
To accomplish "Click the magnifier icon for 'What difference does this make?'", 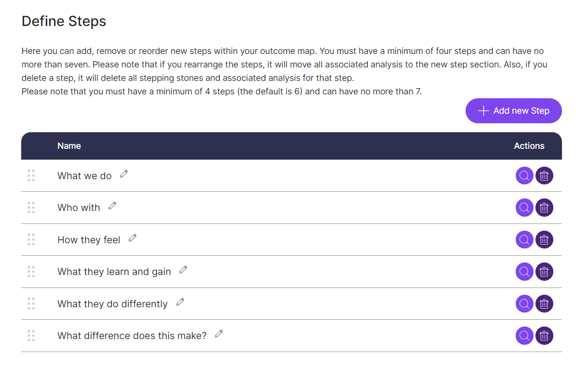I will [x=524, y=336].
